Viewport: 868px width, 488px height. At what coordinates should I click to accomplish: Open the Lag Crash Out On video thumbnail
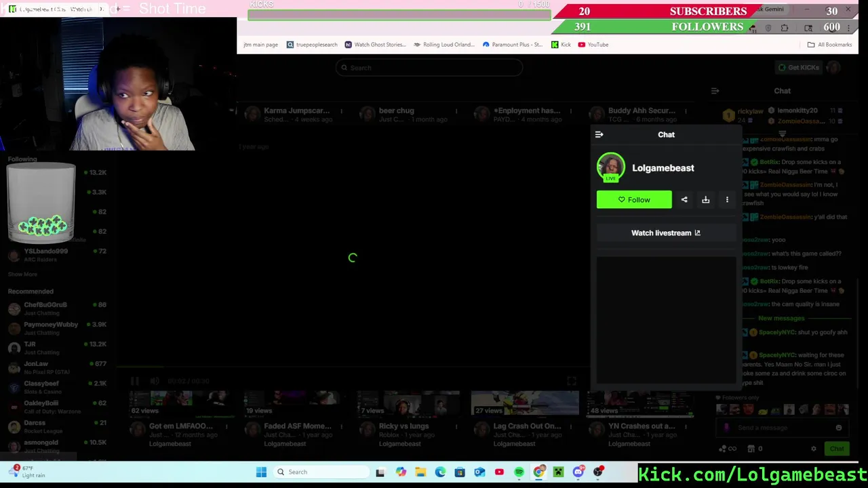524,403
